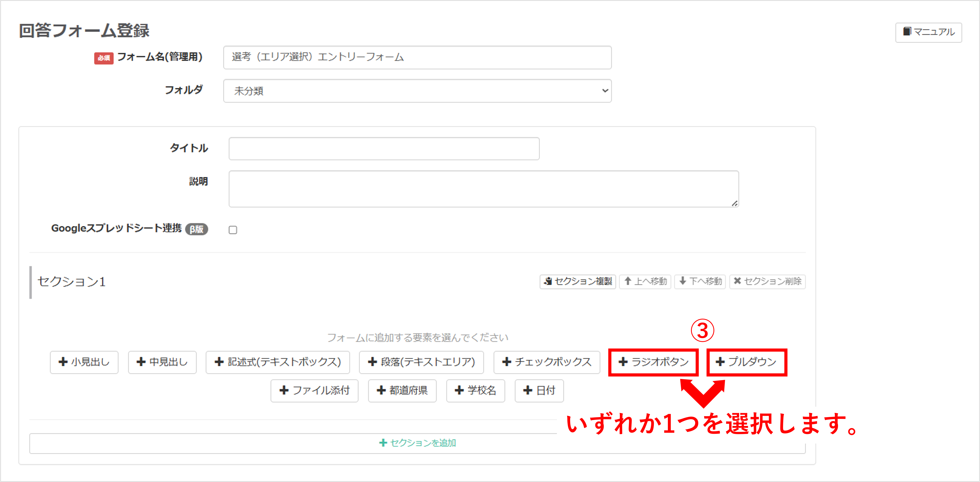
Task: Open the フォルダ dropdown showing 未分類
Action: click(417, 91)
